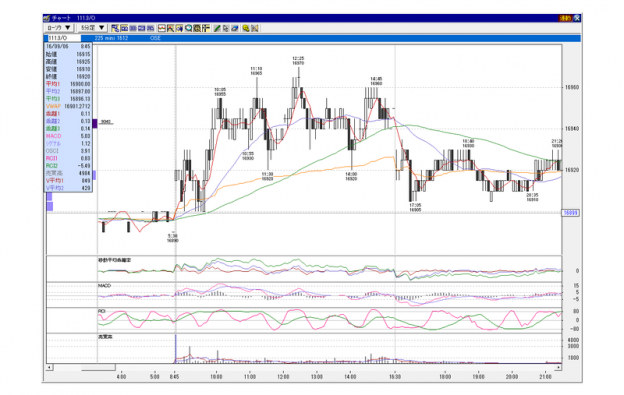
Task: Click the pointer cursor tool icon
Action: [x=226, y=28]
